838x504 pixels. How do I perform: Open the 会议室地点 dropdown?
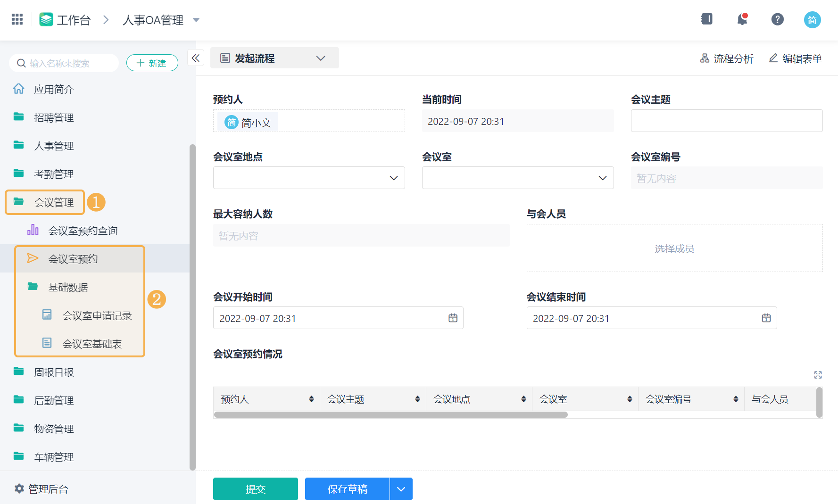pyautogui.click(x=394, y=178)
